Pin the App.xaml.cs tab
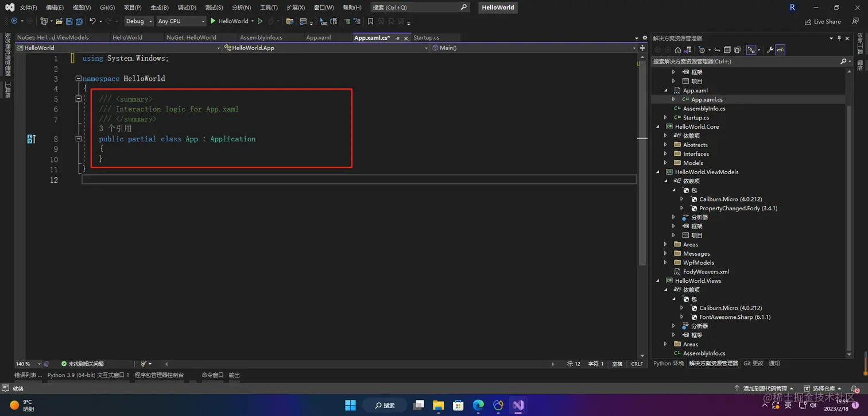Viewport: 868px width, 416px height. (x=398, y=38)
